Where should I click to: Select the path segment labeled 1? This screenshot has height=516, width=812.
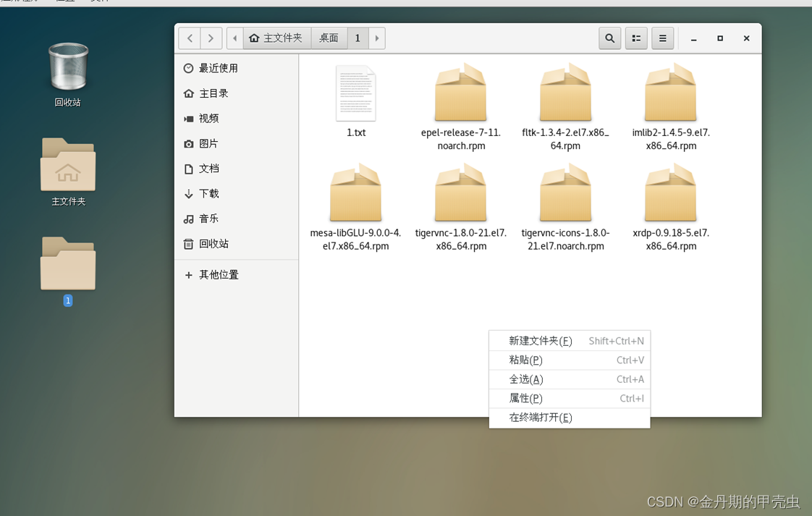click(358, 38)
